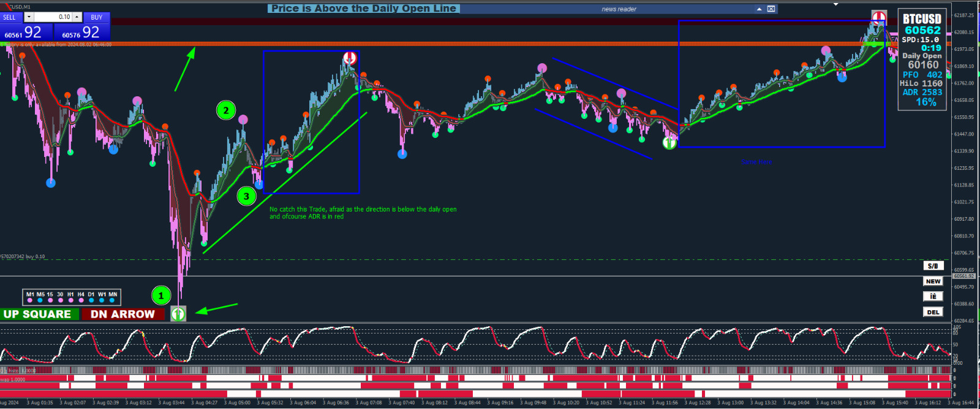Image resolution: width=980 pixels, height=409 pixels.
Task: Click the Price is Above Daily Open label
Action: [x=364, y=9]
